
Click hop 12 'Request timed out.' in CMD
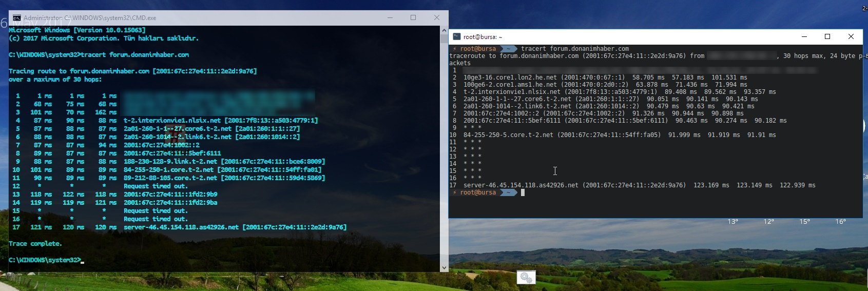[x=156, y=186]
